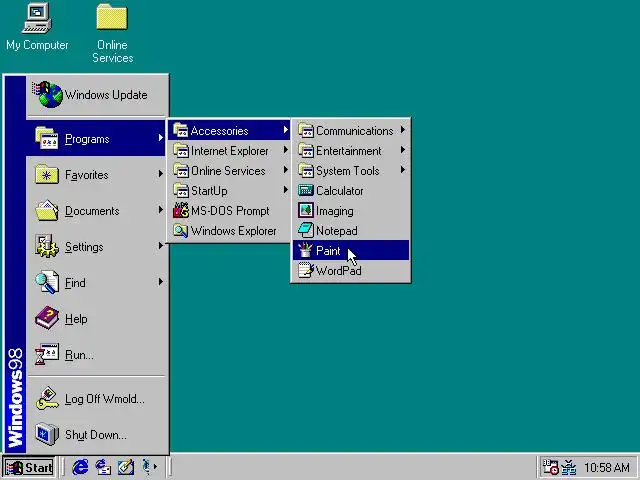The width and height of the screenshot is (640, 480).
Task: Open the WordPad icon
Action: coord(306,270)
